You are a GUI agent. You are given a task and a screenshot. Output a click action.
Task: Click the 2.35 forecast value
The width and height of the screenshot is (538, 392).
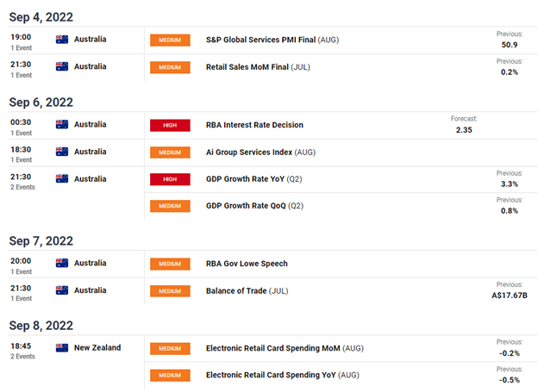tap(464, 130)
